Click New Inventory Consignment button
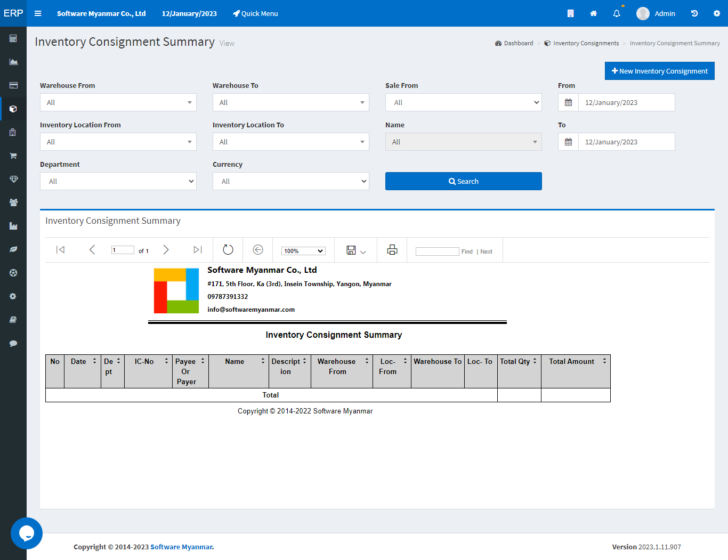The width and height of the screenshot is (728, 560). click(659, 71)
